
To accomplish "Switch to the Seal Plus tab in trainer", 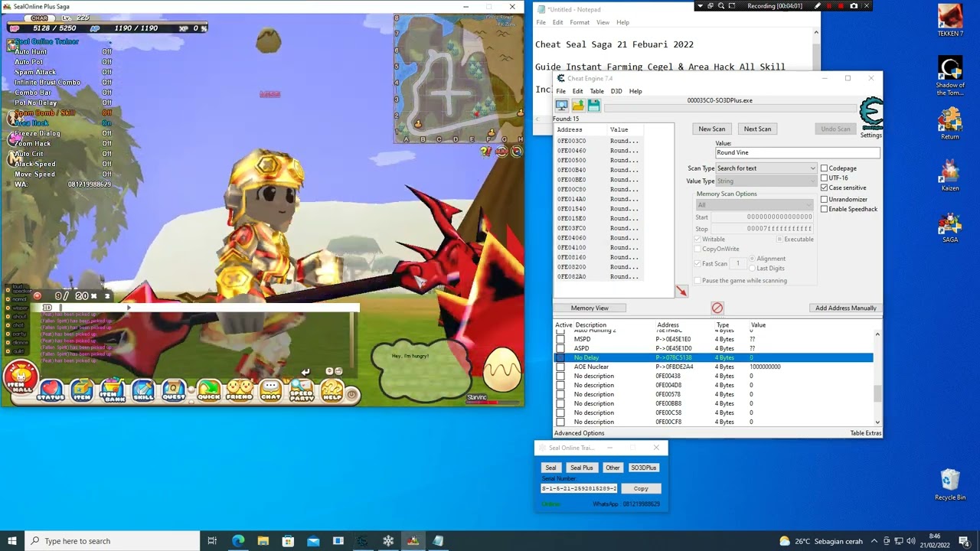I will (581, 468).
